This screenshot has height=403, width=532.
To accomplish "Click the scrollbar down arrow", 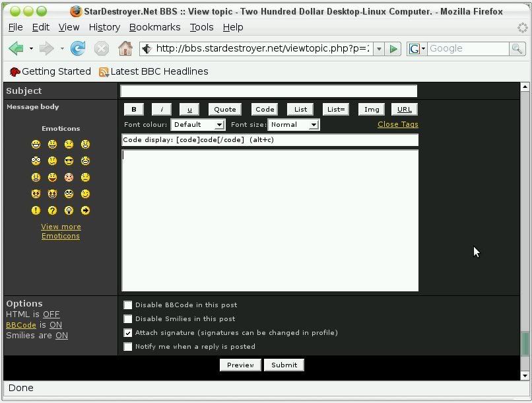I will [x=525, y=376].
